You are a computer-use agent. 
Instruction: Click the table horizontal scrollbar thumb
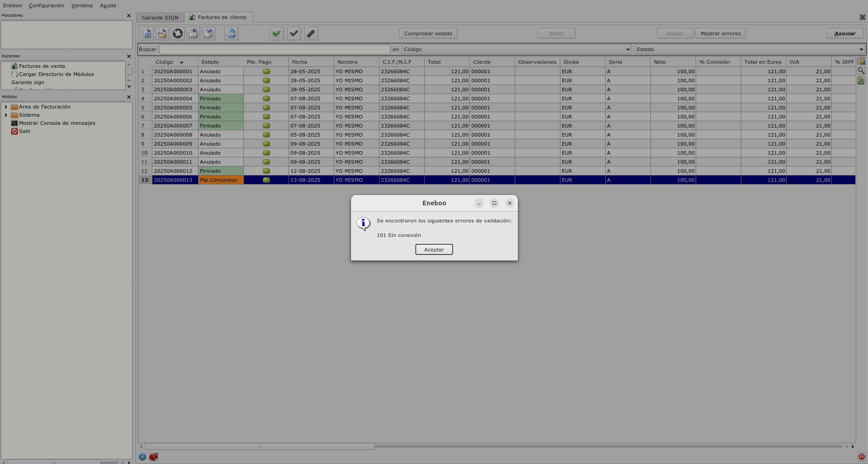pyautogui.click(x=260, y=446)
